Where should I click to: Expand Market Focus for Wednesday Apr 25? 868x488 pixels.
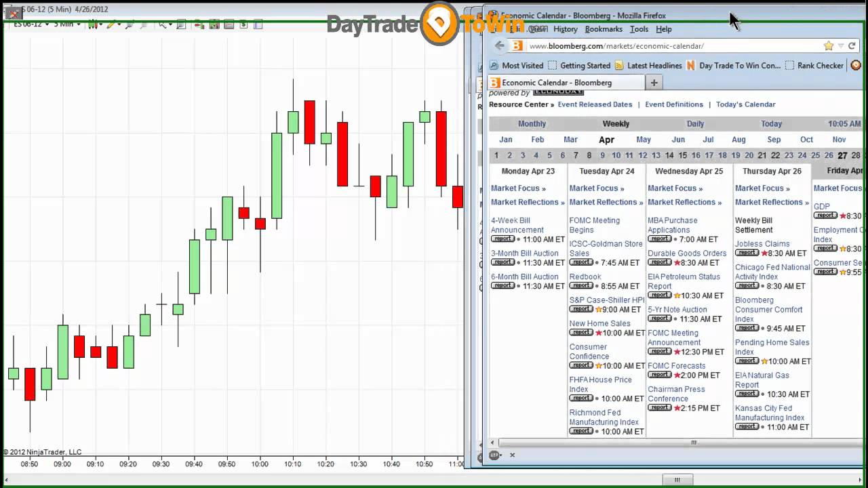click(675, 188)
